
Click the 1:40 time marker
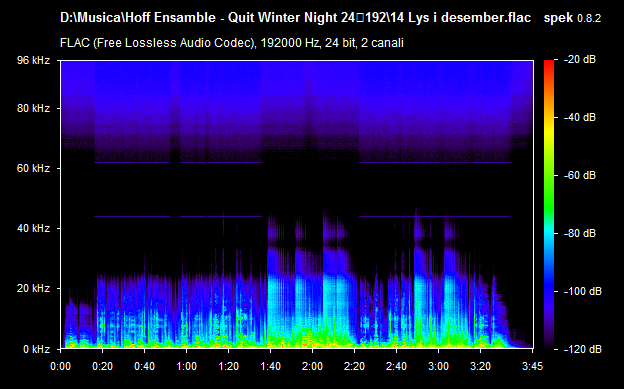point(270,366)
